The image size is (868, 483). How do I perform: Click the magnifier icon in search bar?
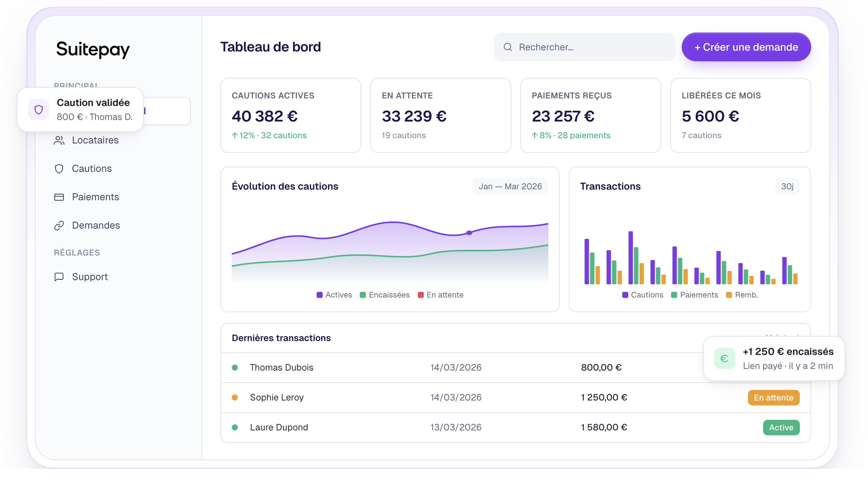(508, 47)
